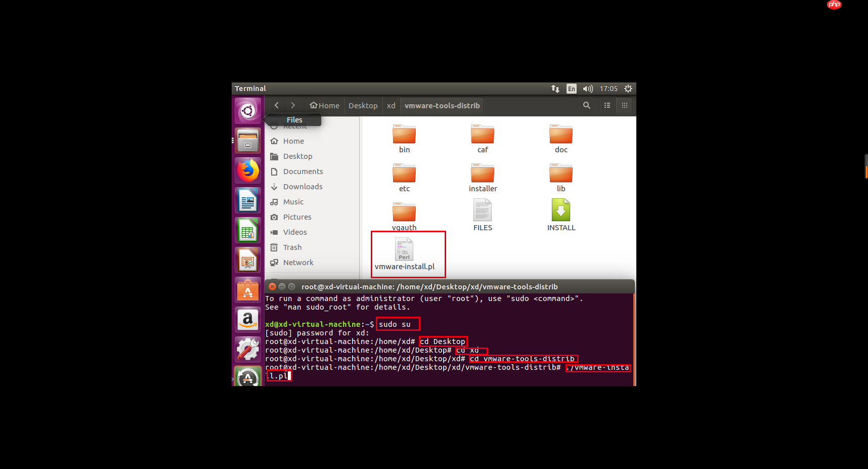
Task: Open the clock showing 17:05
Action: tap(608, 88)
